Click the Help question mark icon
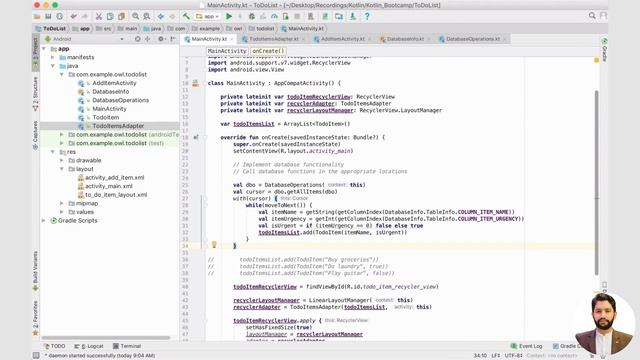The width and height of the screenshot is (640, 360). click(x=367, y=16)
